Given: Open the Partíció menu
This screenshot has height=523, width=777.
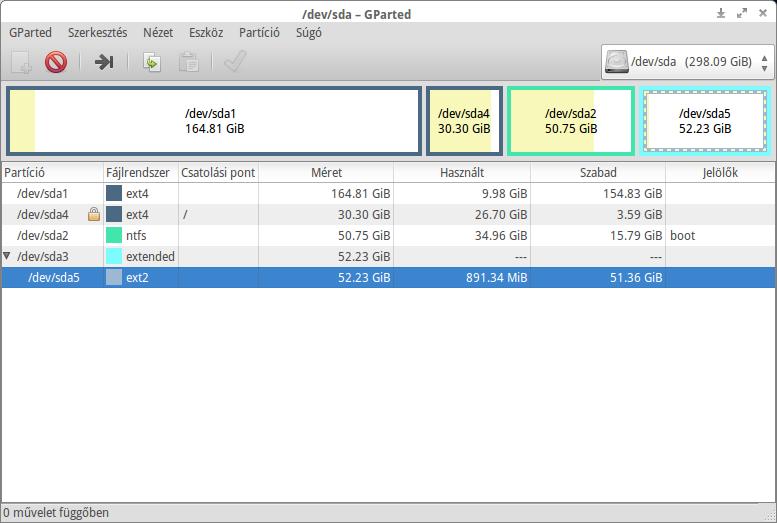Looking at the screenshot, I should (x=259, y=33).
